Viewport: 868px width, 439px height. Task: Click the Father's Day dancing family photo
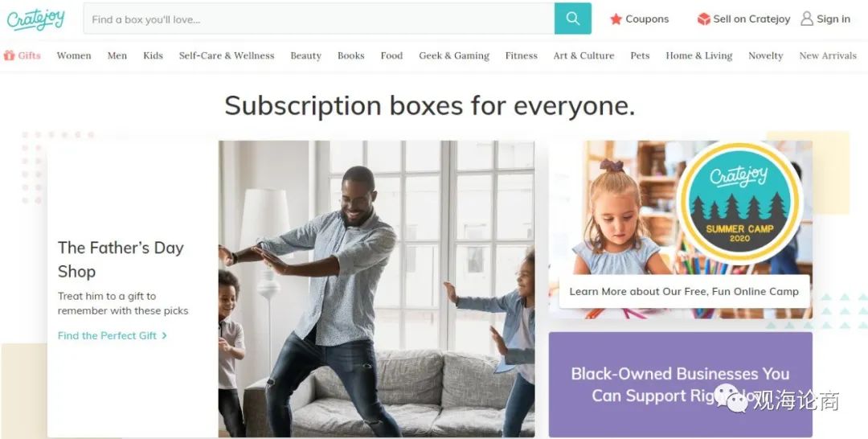376,289
